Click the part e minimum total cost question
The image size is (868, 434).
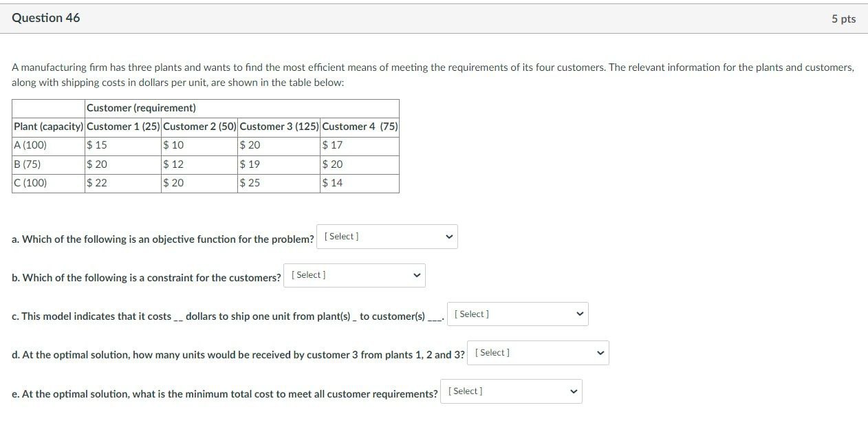coord(225,394)
